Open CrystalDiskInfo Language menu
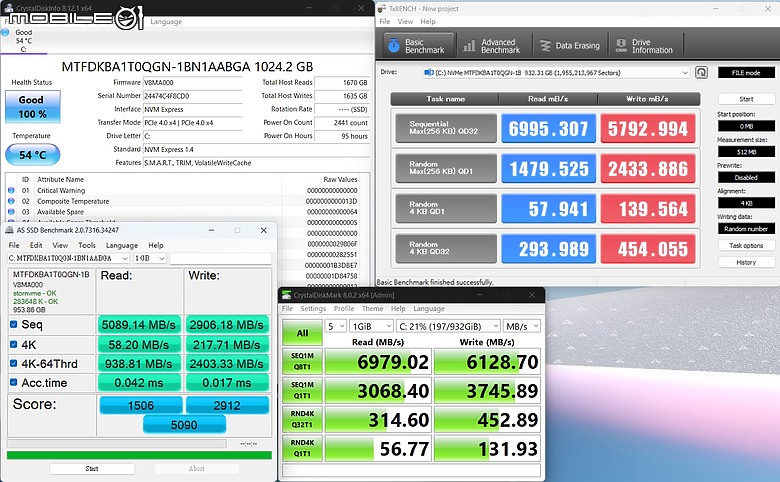 coord(166,21)
